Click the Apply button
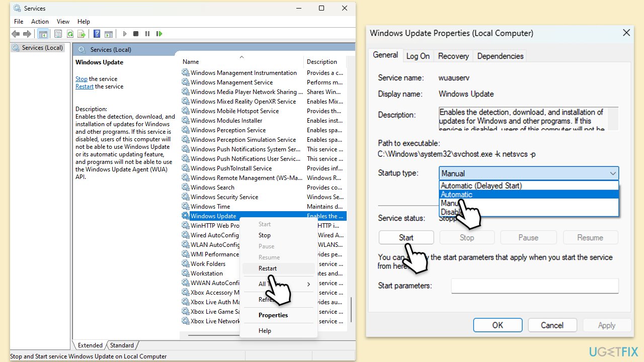Image resolution: width=644 pixels, height=362 pixels. (x=606, y=325)
